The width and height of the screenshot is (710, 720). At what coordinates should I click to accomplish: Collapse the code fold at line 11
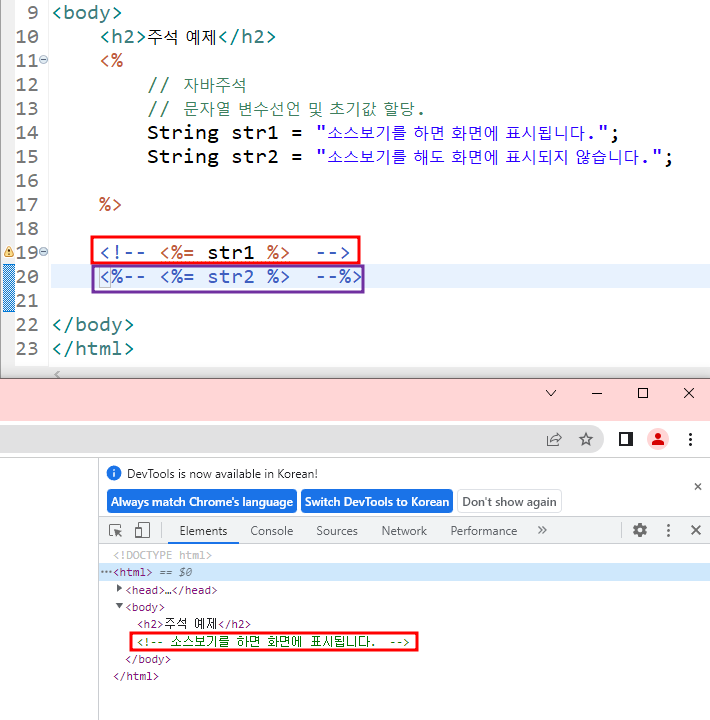[x=44, y=60]
